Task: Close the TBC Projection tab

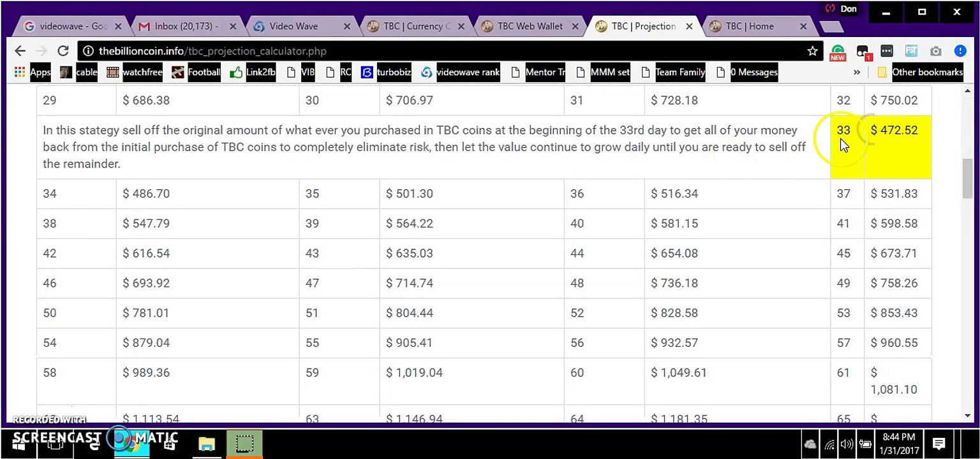Action: (689, 27)
